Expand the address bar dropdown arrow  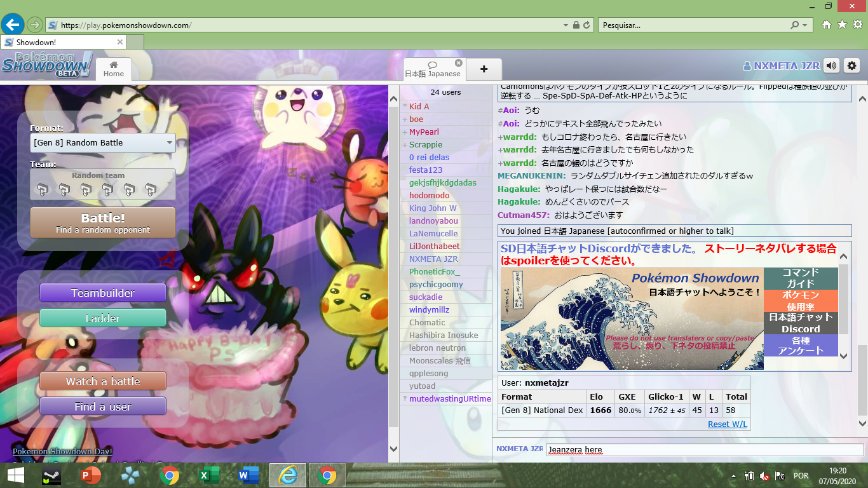tap(566, 25)
